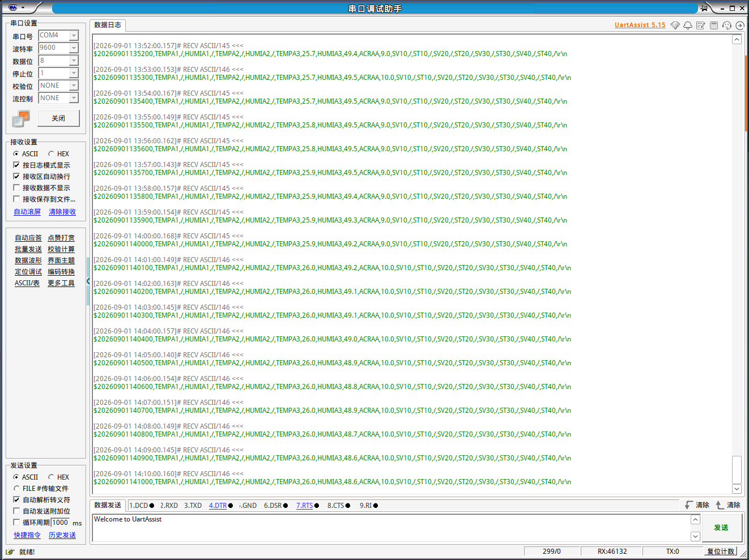The image size is (749, 560).
Task: Open the calculator icon in the top bar
Action: click(714, 25)
